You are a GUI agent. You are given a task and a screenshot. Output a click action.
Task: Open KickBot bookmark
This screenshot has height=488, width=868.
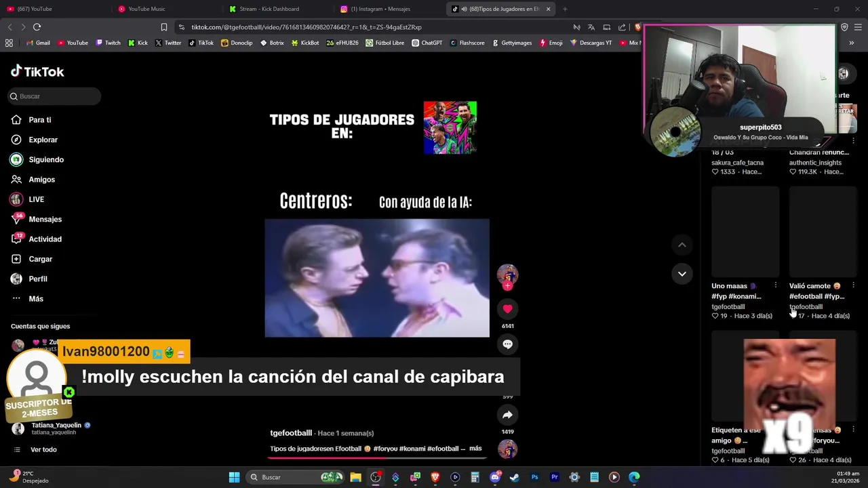point(305,43)
